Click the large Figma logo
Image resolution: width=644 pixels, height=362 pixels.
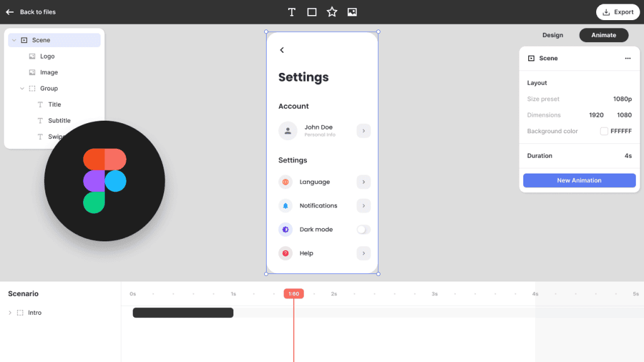tap(104, 181)
